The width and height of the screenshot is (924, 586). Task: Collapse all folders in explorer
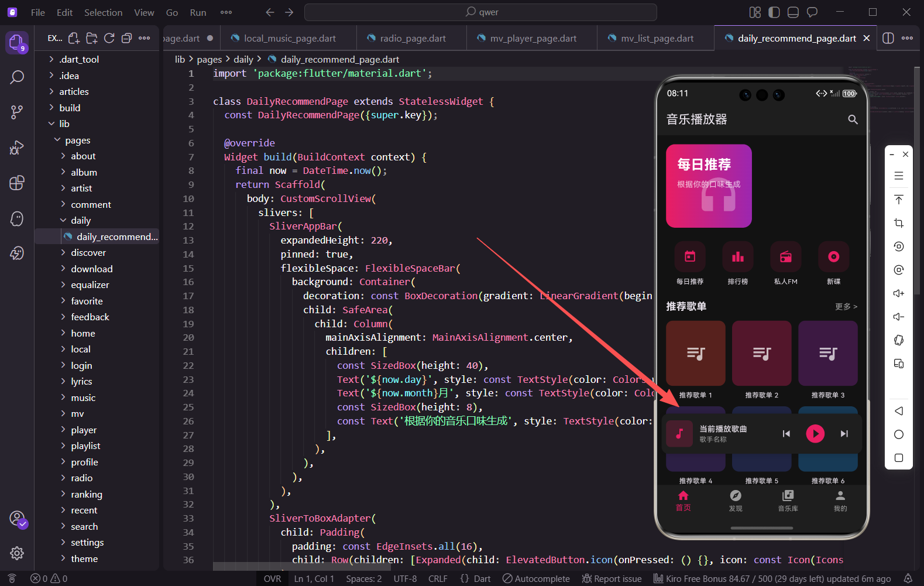coord(126,38)
